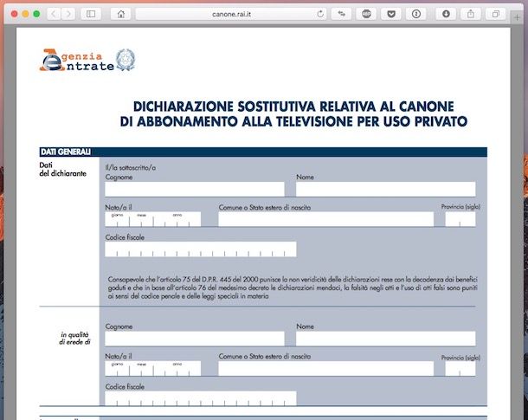Click the dichiarante Comune di nascita field
The width and height of the screenshot is (528, 420).
point(326,219)
